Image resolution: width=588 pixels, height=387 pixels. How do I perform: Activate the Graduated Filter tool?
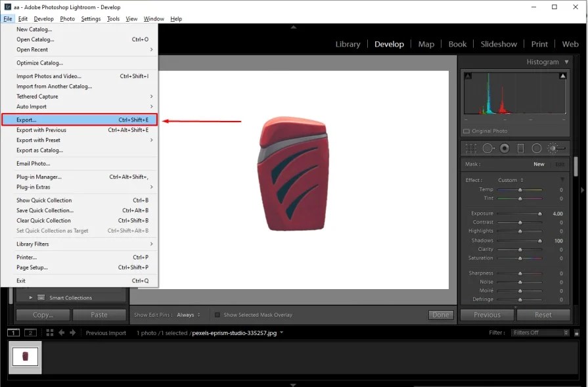coord(521,148)
